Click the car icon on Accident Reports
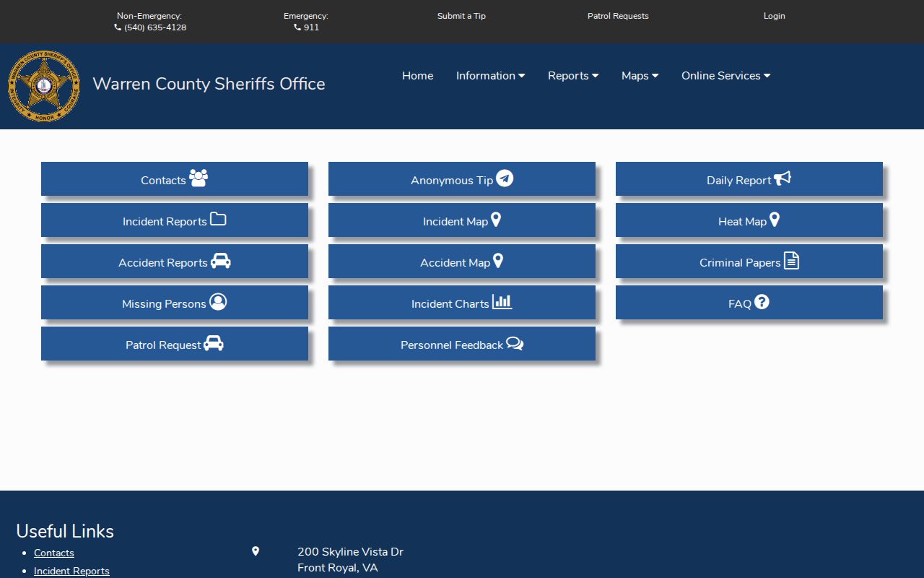924x578 pixels. [x=221, y=261]
